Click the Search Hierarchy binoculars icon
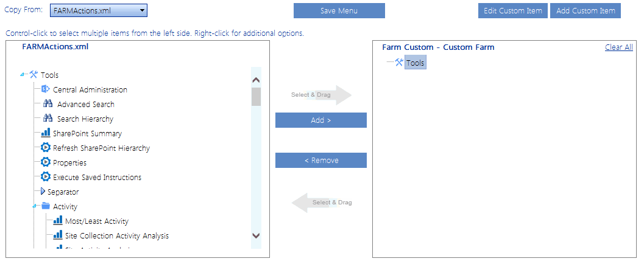 pyautogui.click(x=49, y=119)
